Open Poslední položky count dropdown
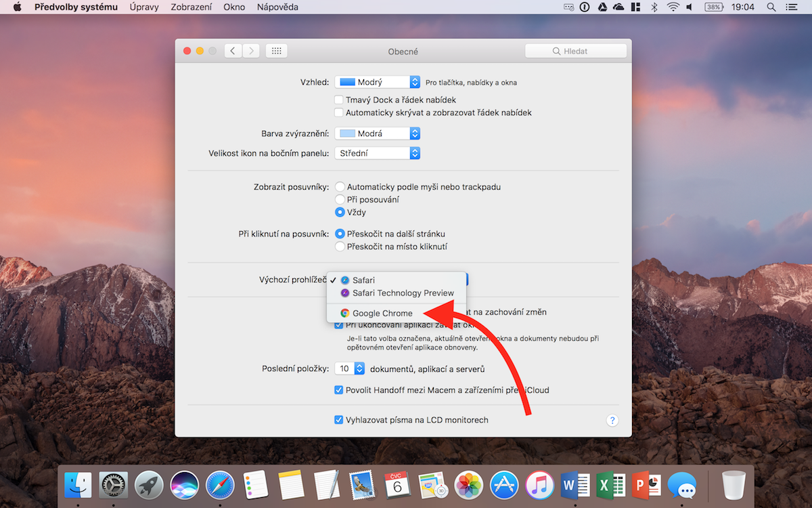This screenshot has width=812, height=508. [350, 368]
